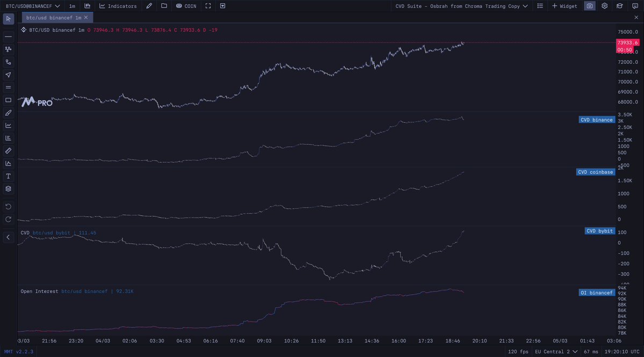Expand the CVD Suite layout dropdown

point(461,6)
